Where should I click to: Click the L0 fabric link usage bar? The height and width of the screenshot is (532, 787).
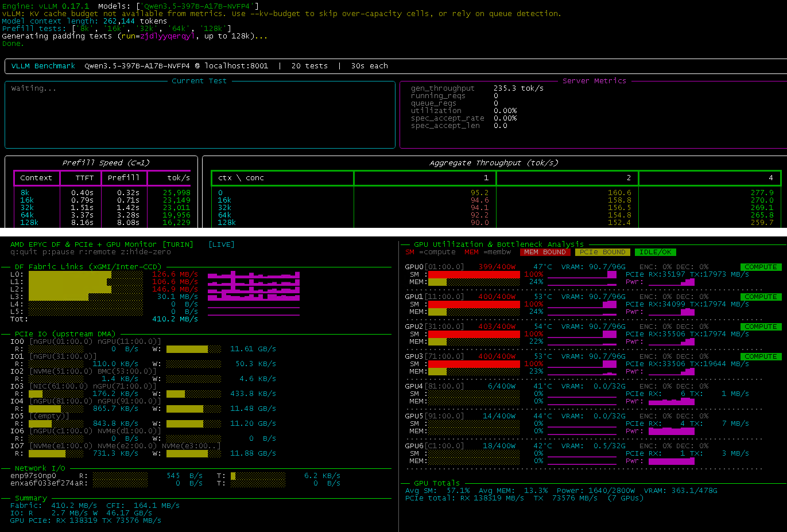point(86,274)
